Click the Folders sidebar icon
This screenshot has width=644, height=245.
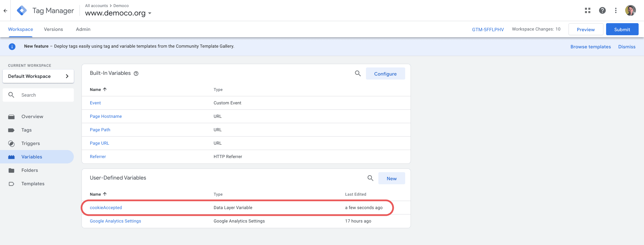tap(11, 170)
